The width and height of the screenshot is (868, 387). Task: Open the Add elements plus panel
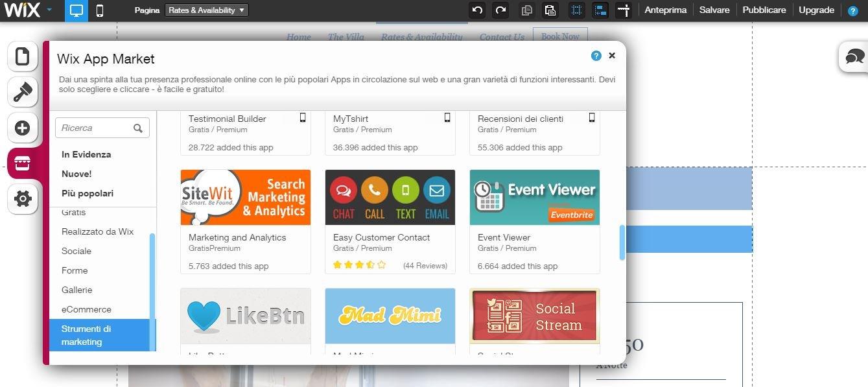(23, 128)
